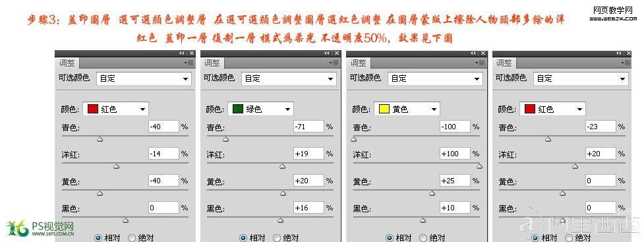The image size is (644, 242).
Task: Click 黄色 field showing -40 in 红色 panel
Action: 163,181
